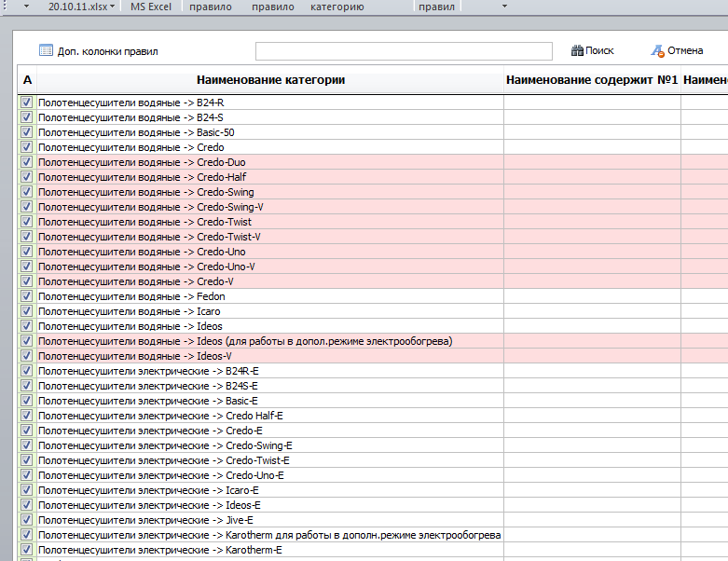The width and height of the screenshot is (728, 561).
Task: Open Доп. колонки правил
Action: [x=108, y=51]
